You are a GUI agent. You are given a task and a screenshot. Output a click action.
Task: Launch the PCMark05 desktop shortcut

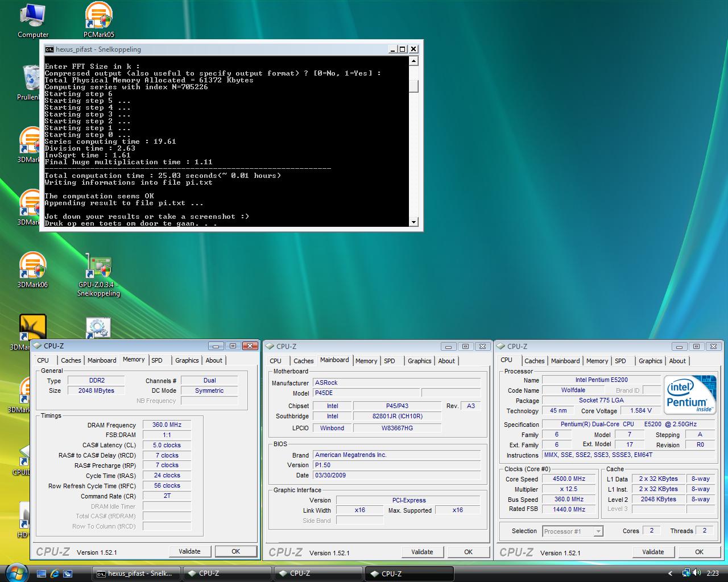(x=98, y=20)
